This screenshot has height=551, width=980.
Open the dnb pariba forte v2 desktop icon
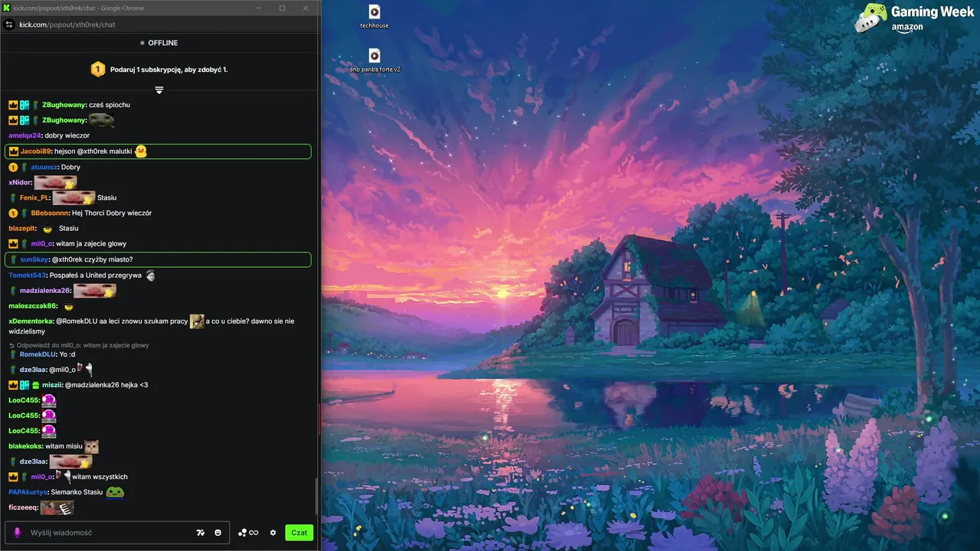pos(374,60)
